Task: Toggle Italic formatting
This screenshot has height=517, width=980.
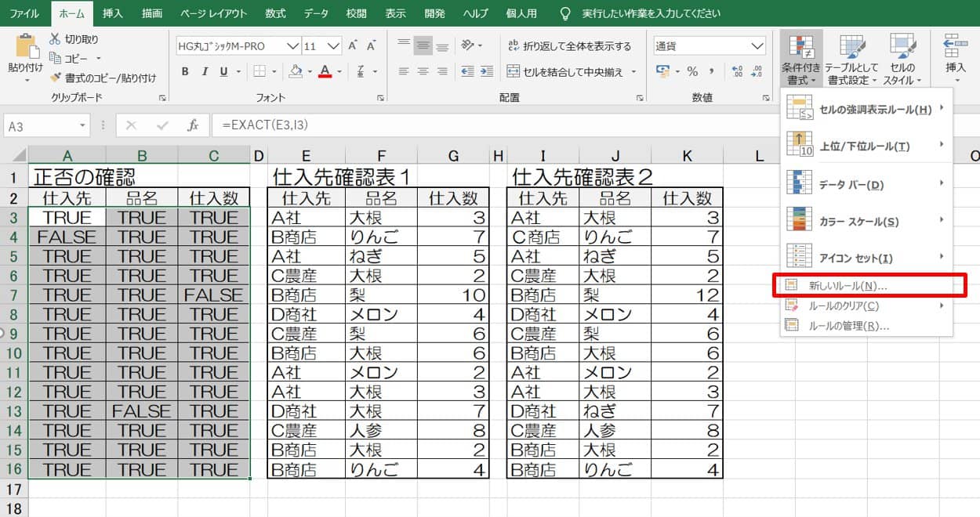Action: 205,71
